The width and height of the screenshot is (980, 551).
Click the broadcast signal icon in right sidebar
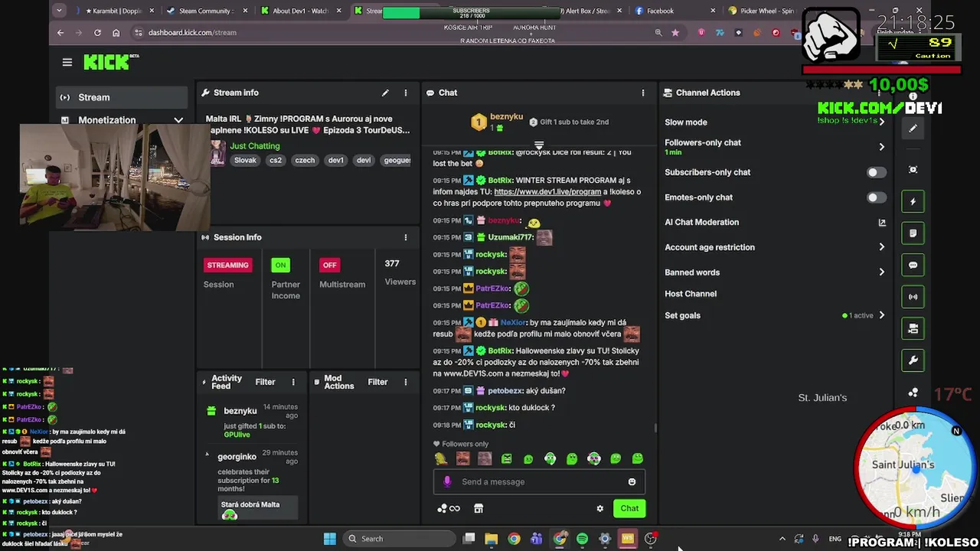point(913,297)
